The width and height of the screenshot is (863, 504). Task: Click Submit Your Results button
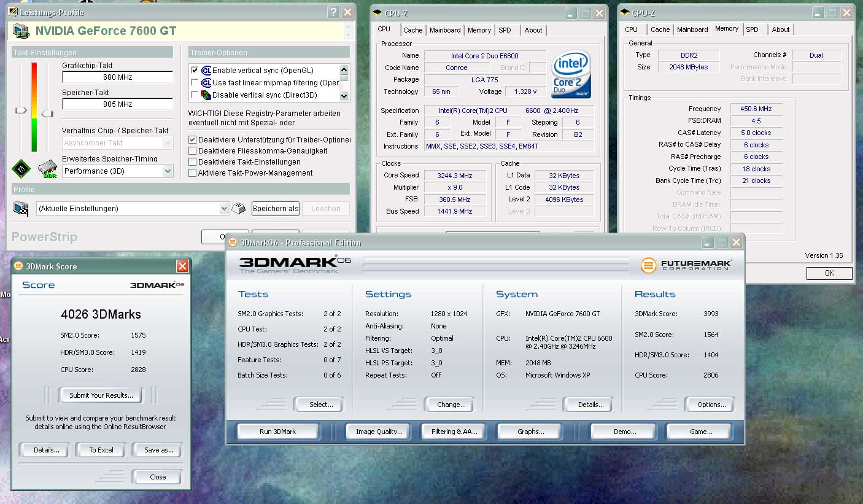[101, 395]
